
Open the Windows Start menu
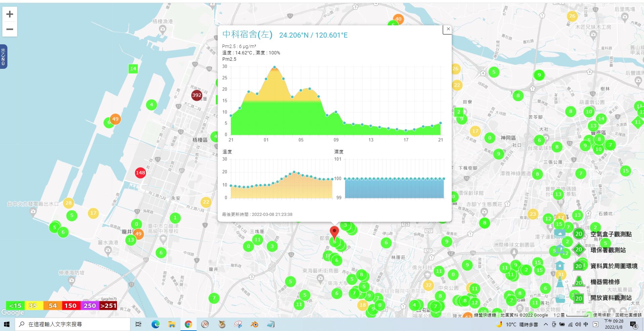point(7,324)
